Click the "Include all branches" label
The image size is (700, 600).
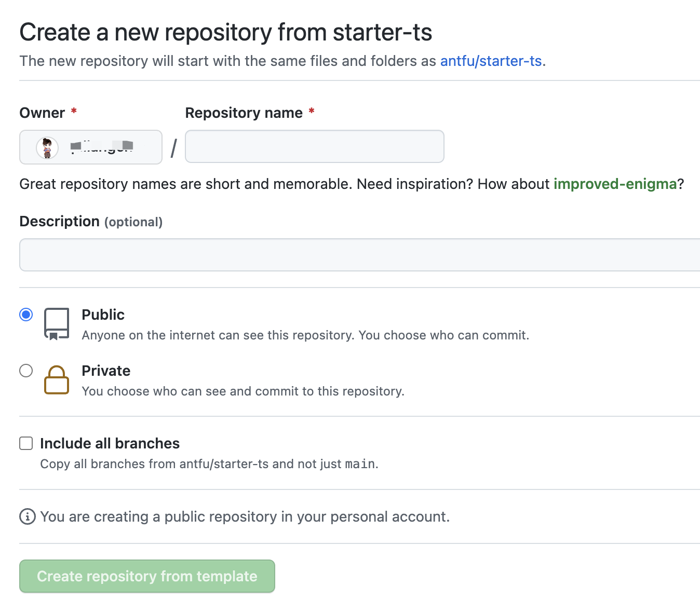click(x=110, y=443)
